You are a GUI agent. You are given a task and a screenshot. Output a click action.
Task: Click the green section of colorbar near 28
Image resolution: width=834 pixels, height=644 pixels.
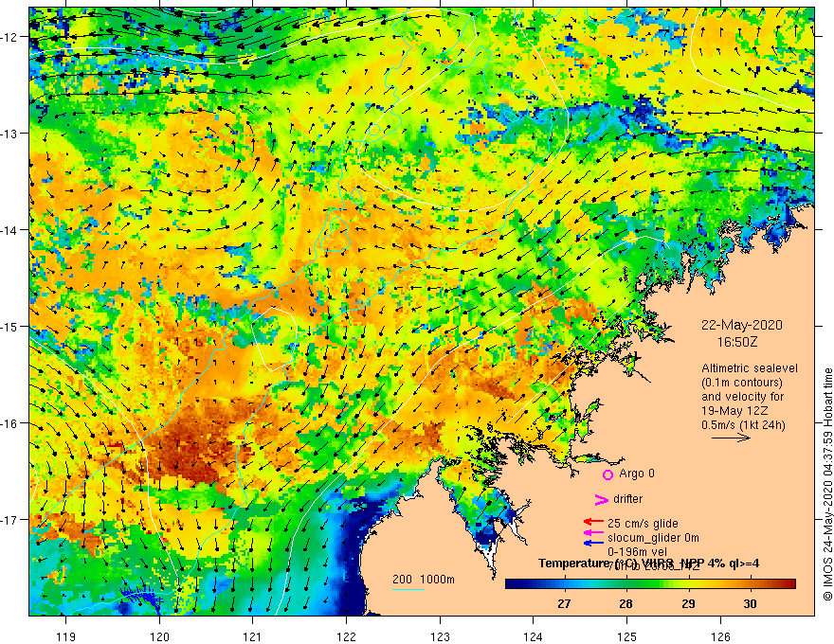[x=626, y=584]
